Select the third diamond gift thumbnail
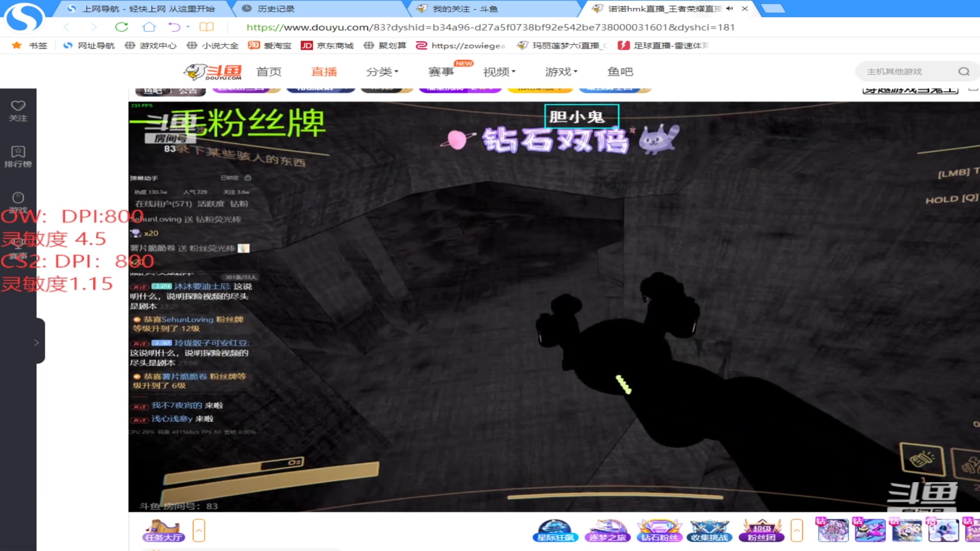This screenshot has width=980, height=551. 907,530
